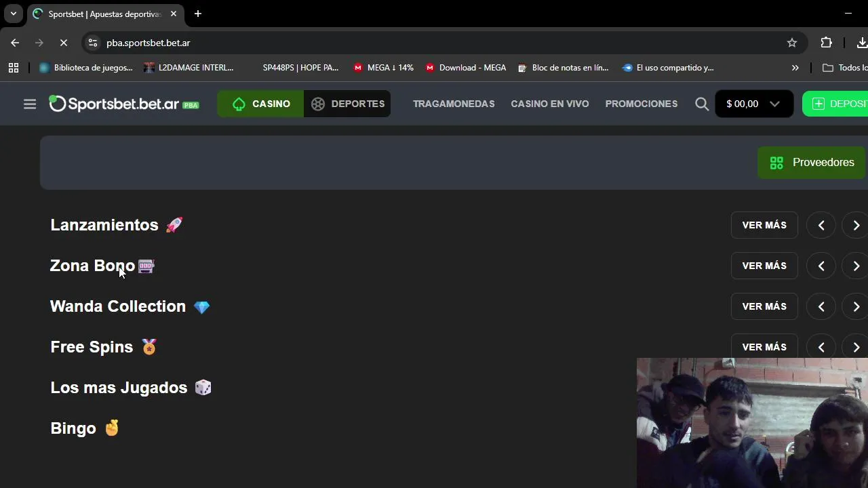Open the Todos los bookmarks folder
This screenshot has width=868, height=488.
[x=845, y=68]
